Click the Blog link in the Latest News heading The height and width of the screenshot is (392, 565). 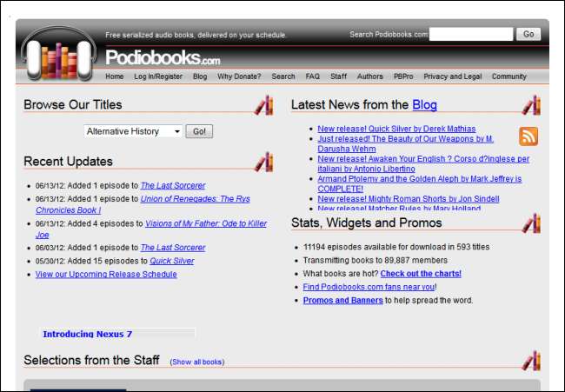pos(424,105)
